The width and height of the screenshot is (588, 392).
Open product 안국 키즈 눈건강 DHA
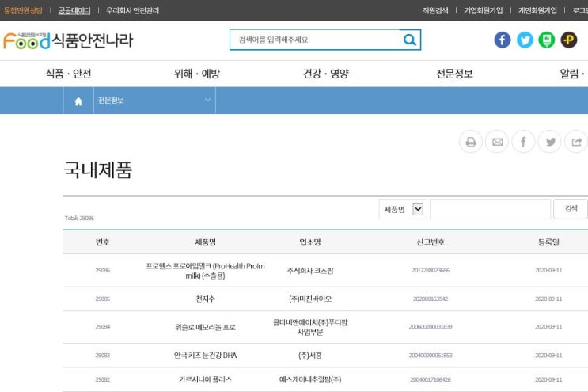(x=205, y=356)
